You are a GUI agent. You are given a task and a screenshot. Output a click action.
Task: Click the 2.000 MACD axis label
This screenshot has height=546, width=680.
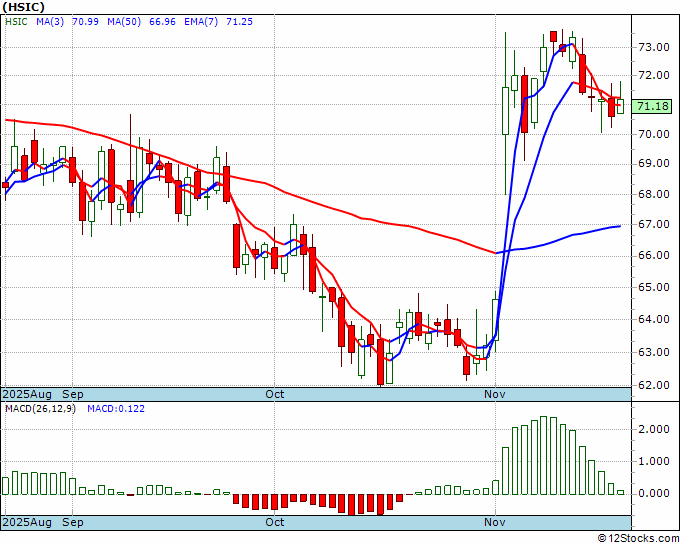[654, 429]
